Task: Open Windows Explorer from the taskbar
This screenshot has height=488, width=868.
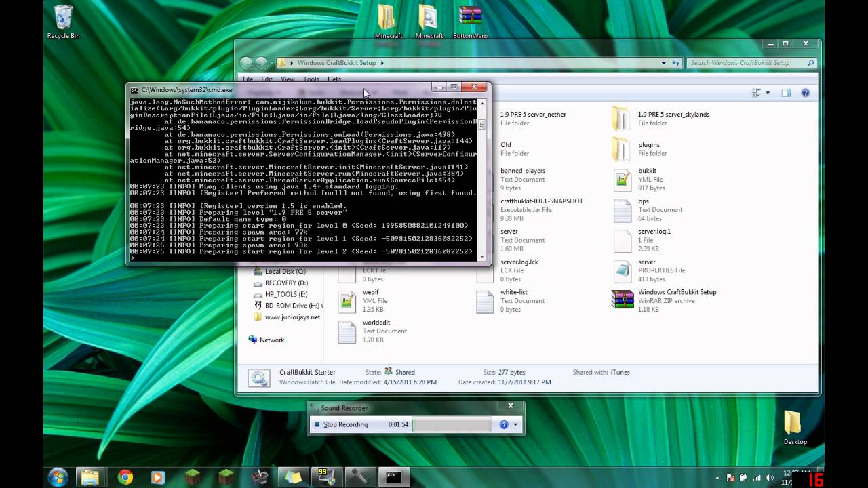Action: click(90, 477)
